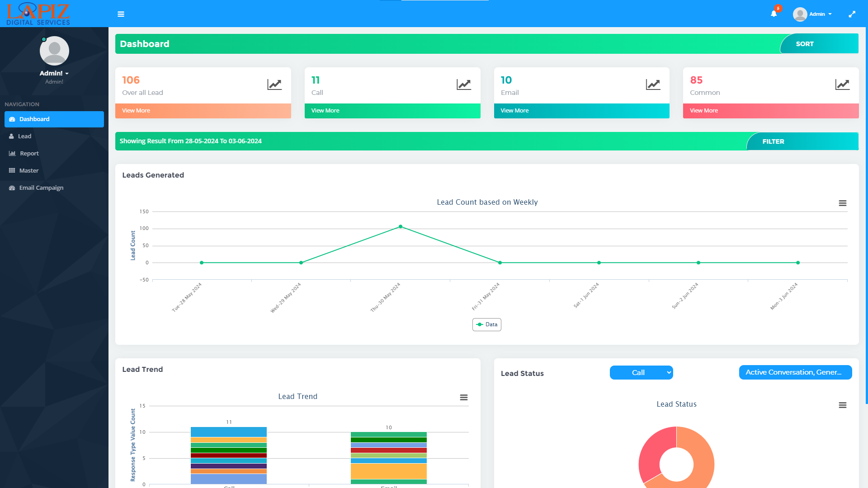This screenshot has width=868, height=488.
Task: Click the 10 Email count
Action: coord(506,80)
